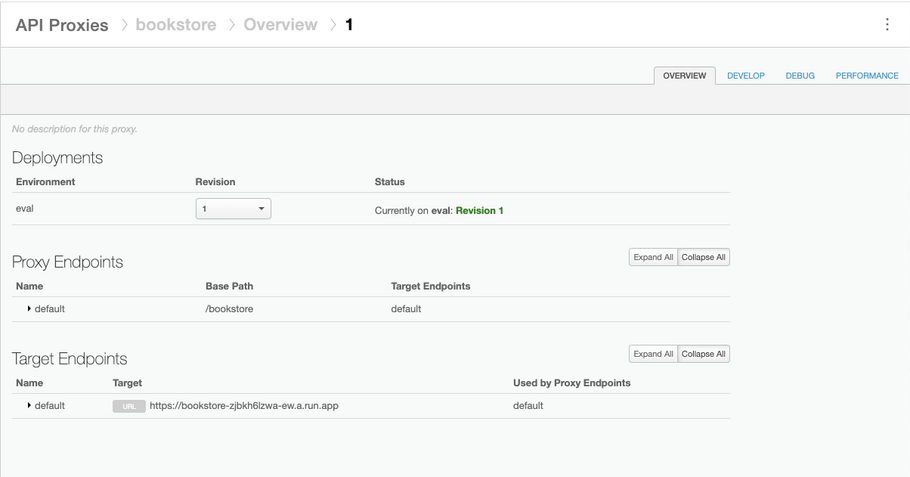Click the Overview breadcrumb link
Viewport: 910px width, 477px height.
tap(280, 25)
